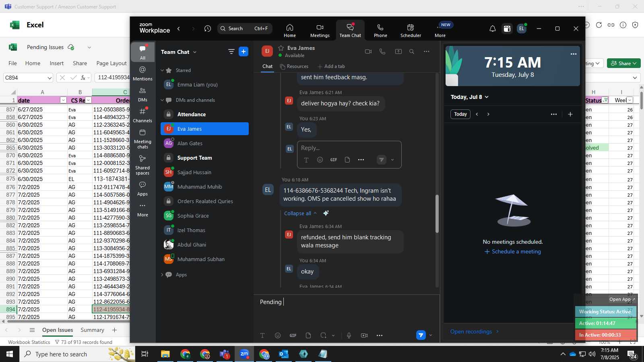Send the Pending message

click(x=421, y=335)
